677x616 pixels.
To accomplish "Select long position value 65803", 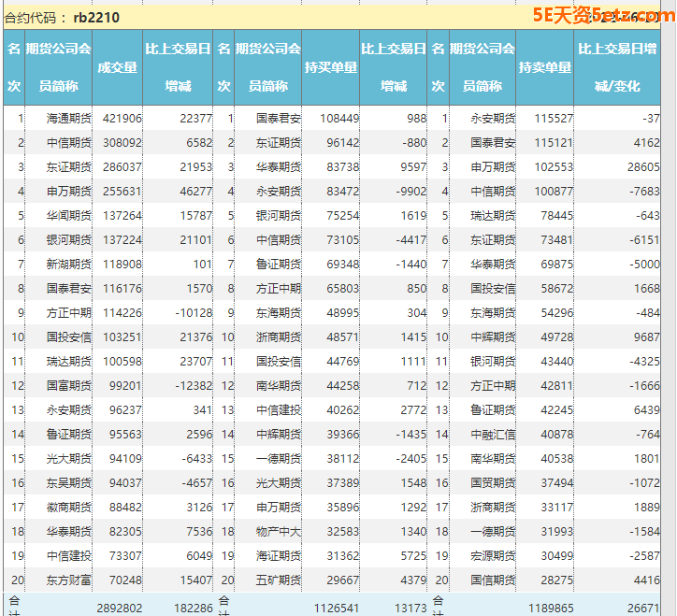I will [343, 288].
